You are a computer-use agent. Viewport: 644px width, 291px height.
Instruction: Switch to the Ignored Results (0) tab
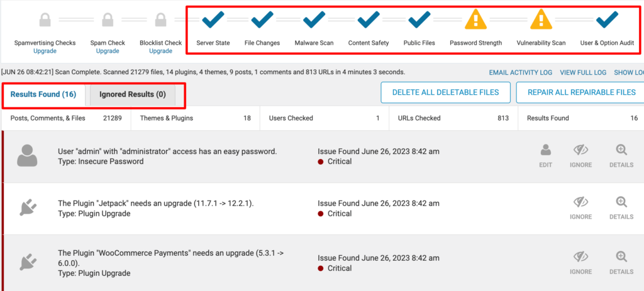pyautogui.click(x=133, y=94)
